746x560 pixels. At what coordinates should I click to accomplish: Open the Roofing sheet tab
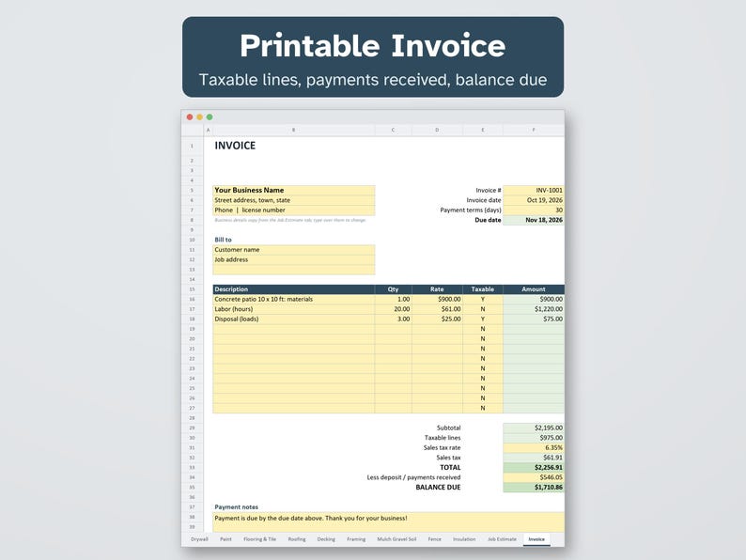297,539
